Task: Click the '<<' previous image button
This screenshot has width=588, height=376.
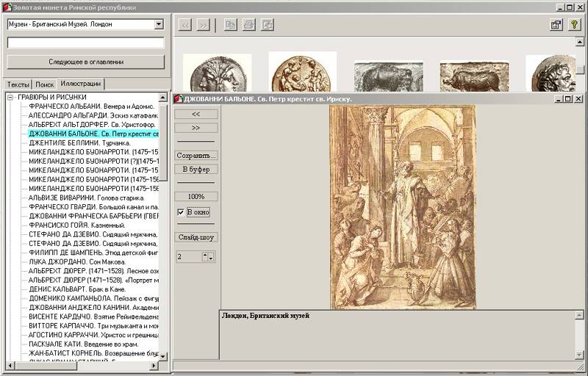Action: tap(196, 114)
